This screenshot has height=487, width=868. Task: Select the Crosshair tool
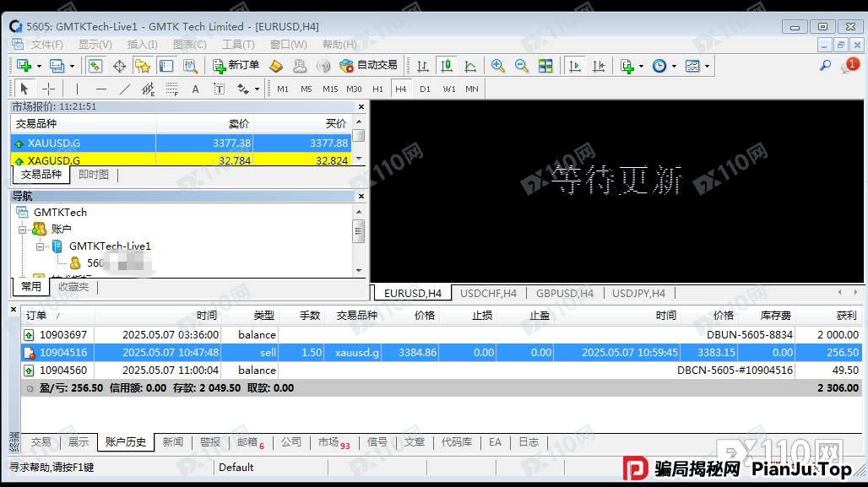(x=47, y=89)
